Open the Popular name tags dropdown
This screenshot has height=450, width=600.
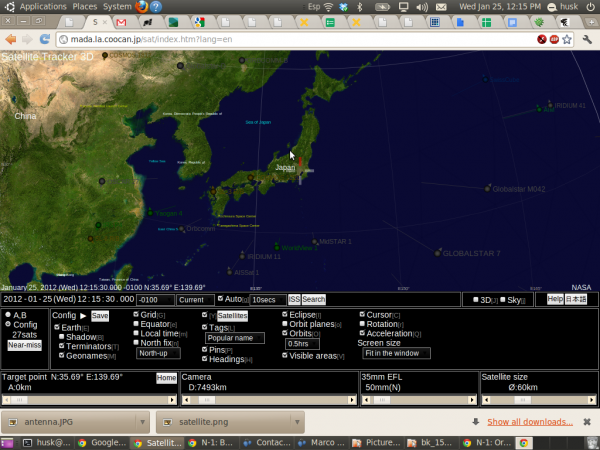pos(235,338)
